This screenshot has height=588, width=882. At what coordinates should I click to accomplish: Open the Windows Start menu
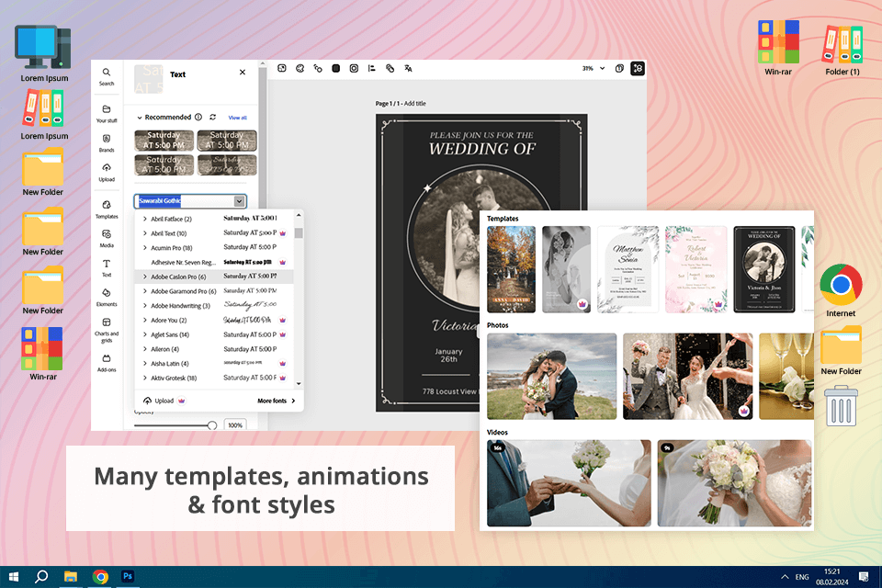click(14, 577)
